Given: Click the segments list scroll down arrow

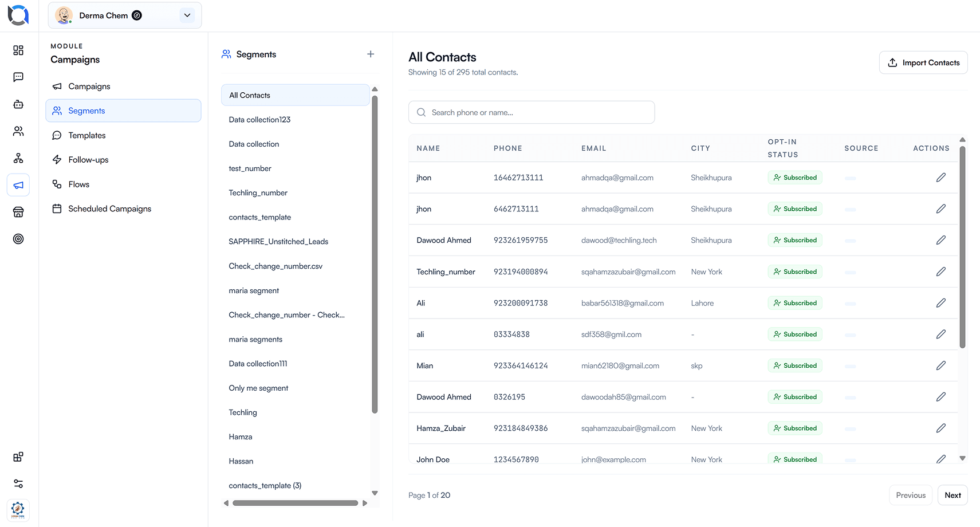Looking at the screenshot, I should pyautogui.click(x=375, y=493).
